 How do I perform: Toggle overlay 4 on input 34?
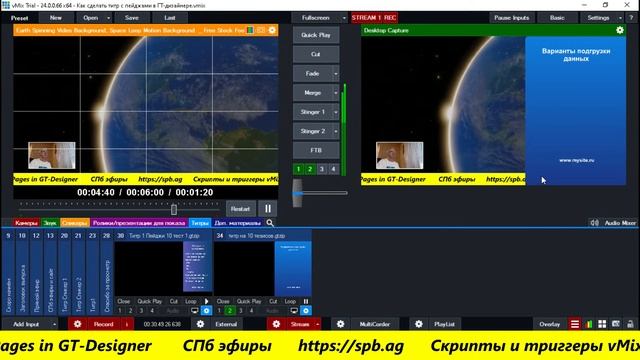pyautogui.click(x=251, y=311)
